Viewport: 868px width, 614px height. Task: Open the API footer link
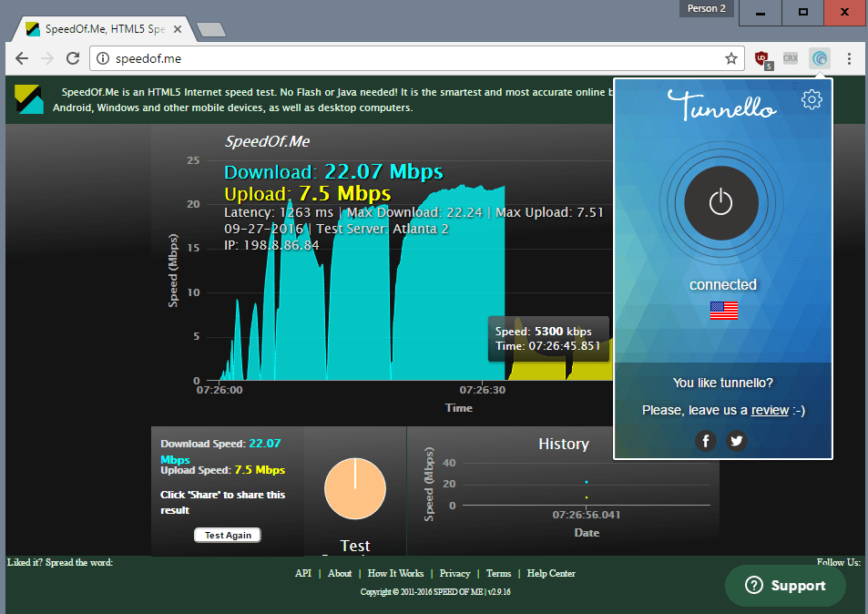click(x=302, y=574)
